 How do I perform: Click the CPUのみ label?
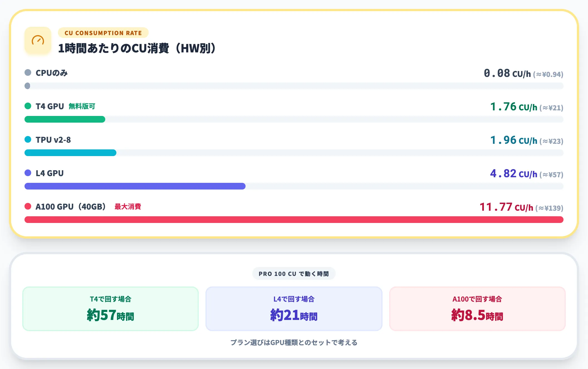52,73
